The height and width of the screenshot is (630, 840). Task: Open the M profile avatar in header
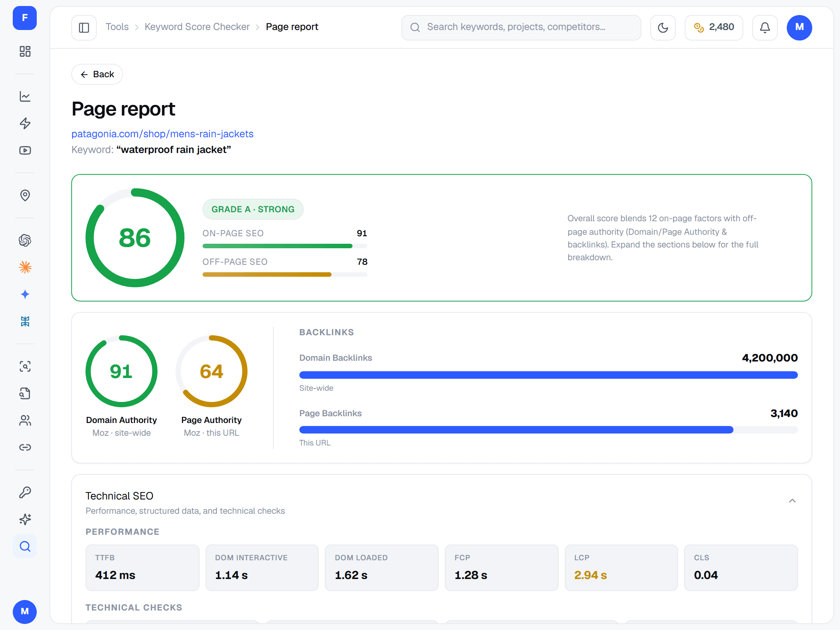tap(799, 27)
